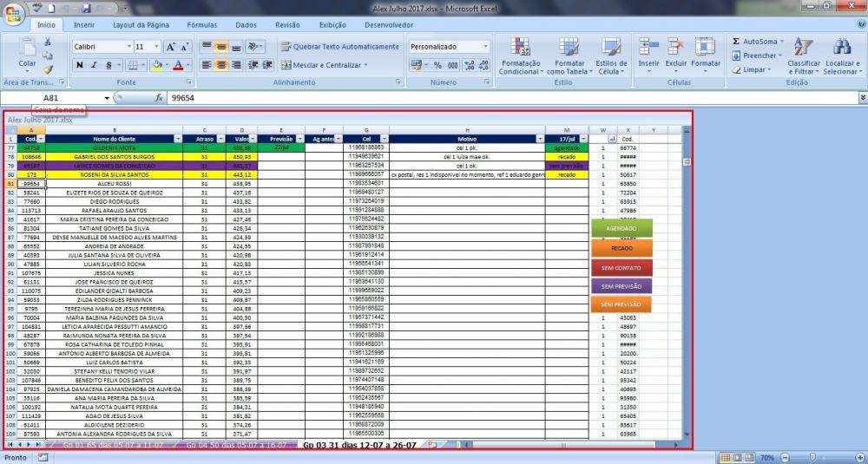Screen dimensions: 868x464
Task: Open the text orientation icon
Action: pyautogui.click(x=253, y=47)
